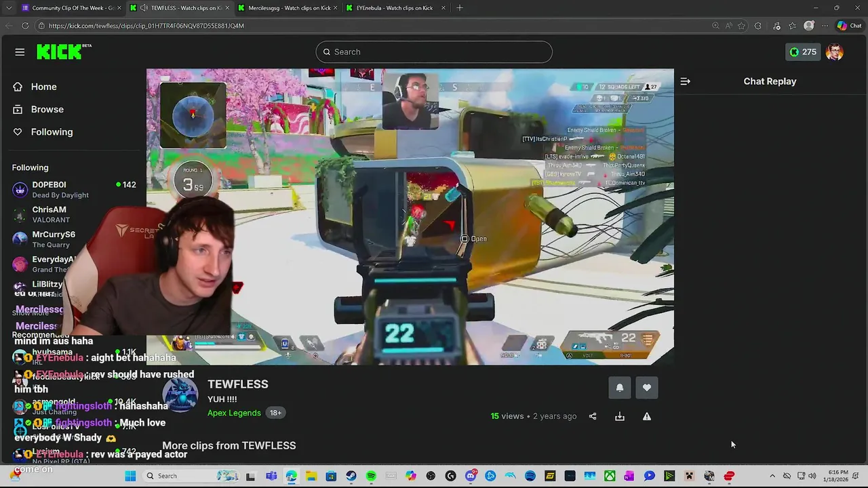Image resolution: width=868 pixels, height=488 pixels.
Task: Collapse Chat Replay panel with arrow icon
Action: pos(686,81)
